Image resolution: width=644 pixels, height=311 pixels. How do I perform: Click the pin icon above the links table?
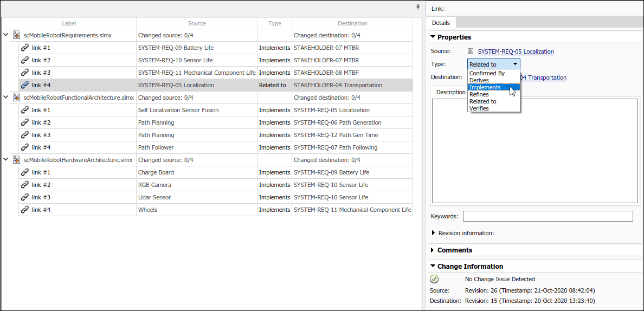coord(418,7)
